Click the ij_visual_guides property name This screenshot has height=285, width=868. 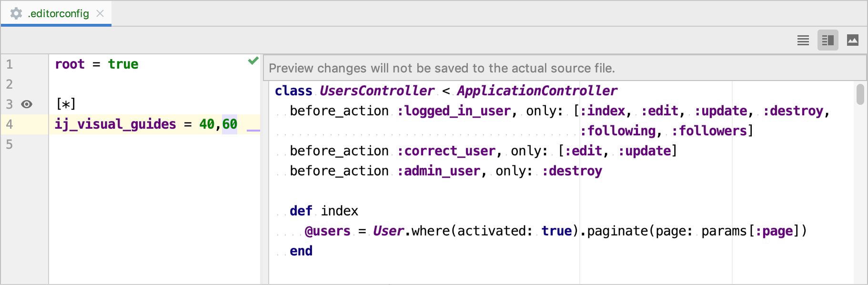pos(114,124)
